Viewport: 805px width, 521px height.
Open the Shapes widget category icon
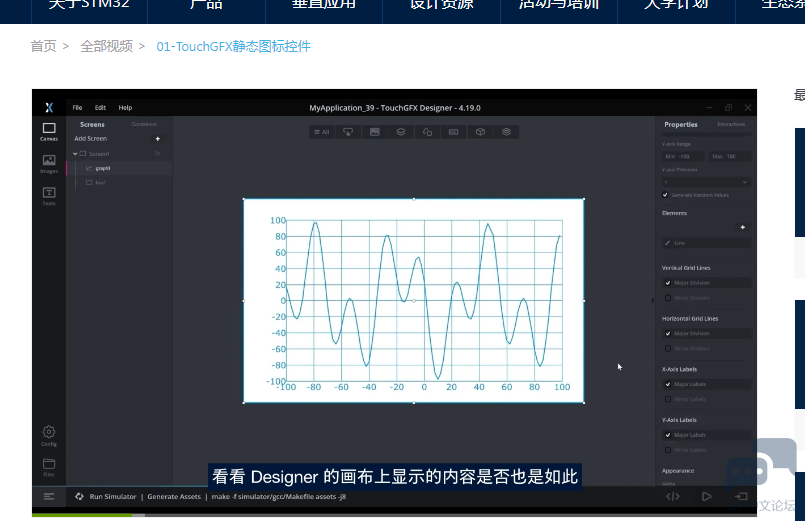(x=427, y=132)
